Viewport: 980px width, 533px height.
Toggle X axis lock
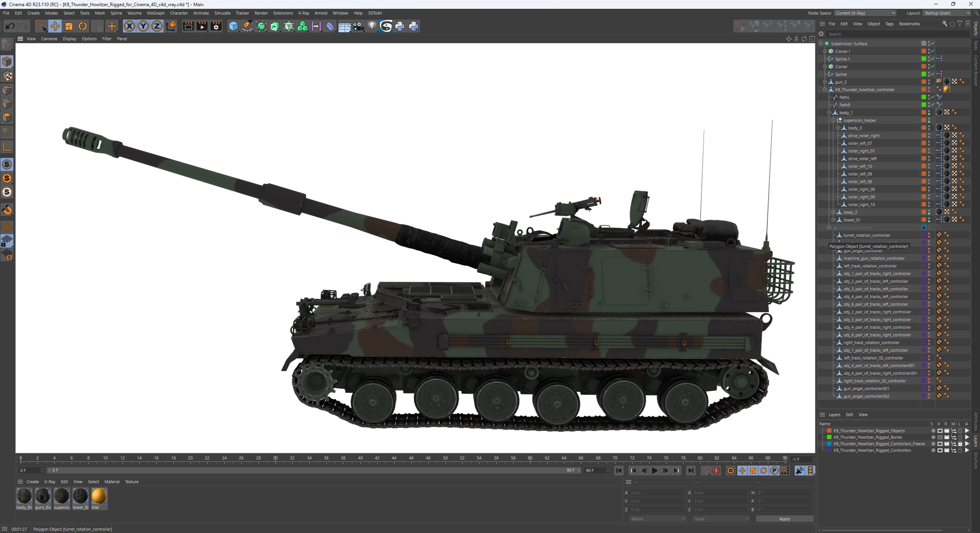[x=129, y=26]
